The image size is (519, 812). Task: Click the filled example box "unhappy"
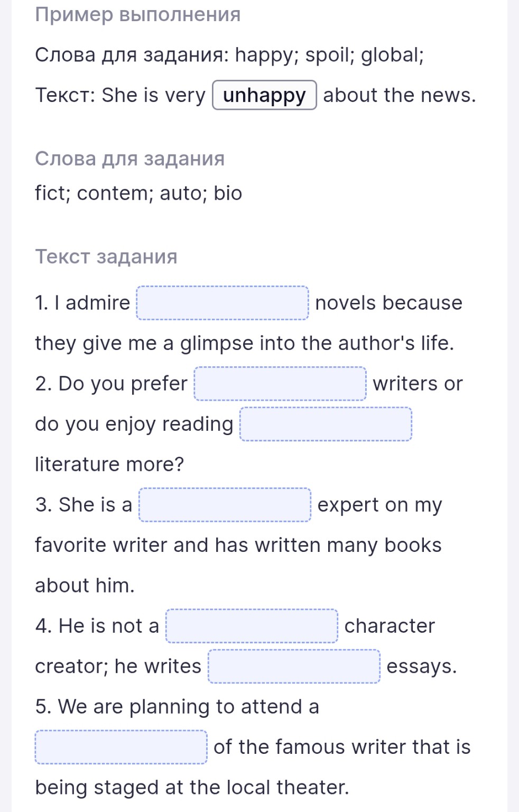[264, 95]
